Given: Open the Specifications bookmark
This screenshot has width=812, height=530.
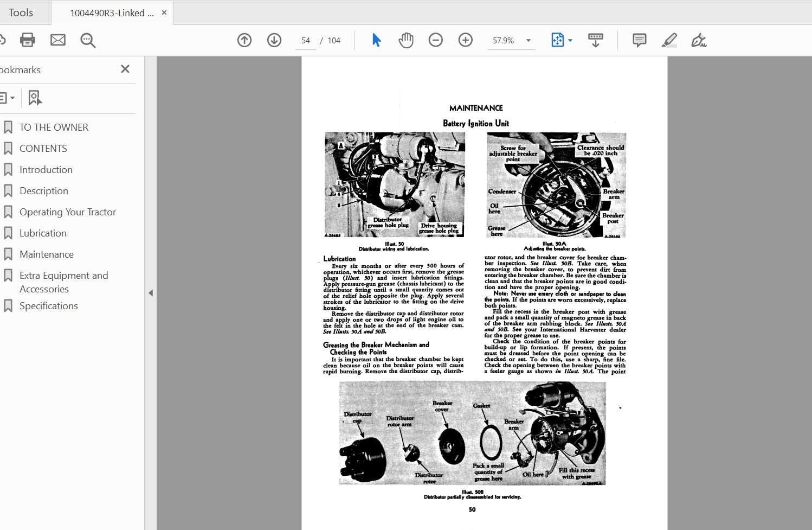Looking at the screenshot, I should click(x=49, y=306).
